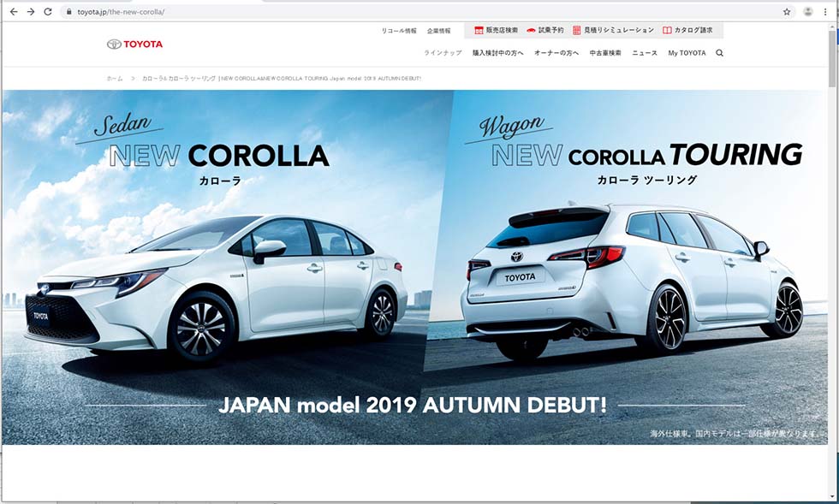Click JAPAN model 2019 AUTUMN DEBUT text

[413, 405]
